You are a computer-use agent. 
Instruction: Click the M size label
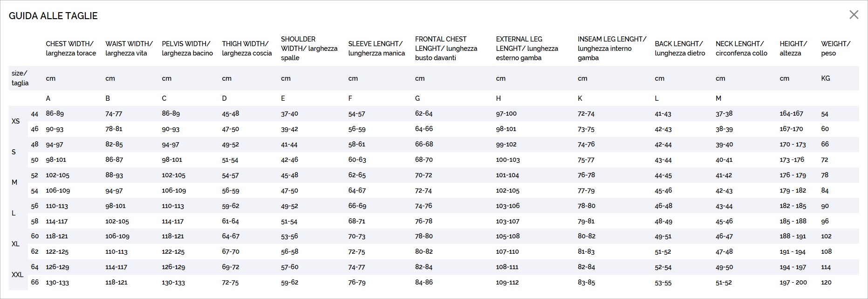pyautogui.click(x=14, y=182)
